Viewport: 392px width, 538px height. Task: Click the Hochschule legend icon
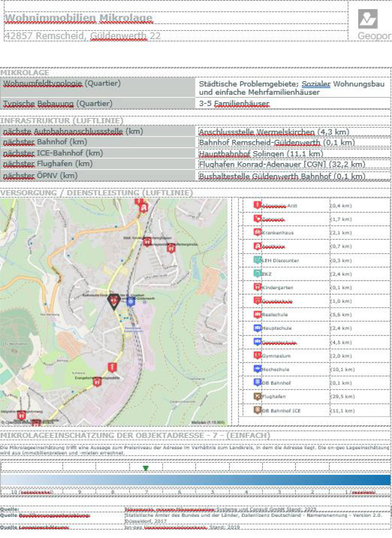coord(257,369)
